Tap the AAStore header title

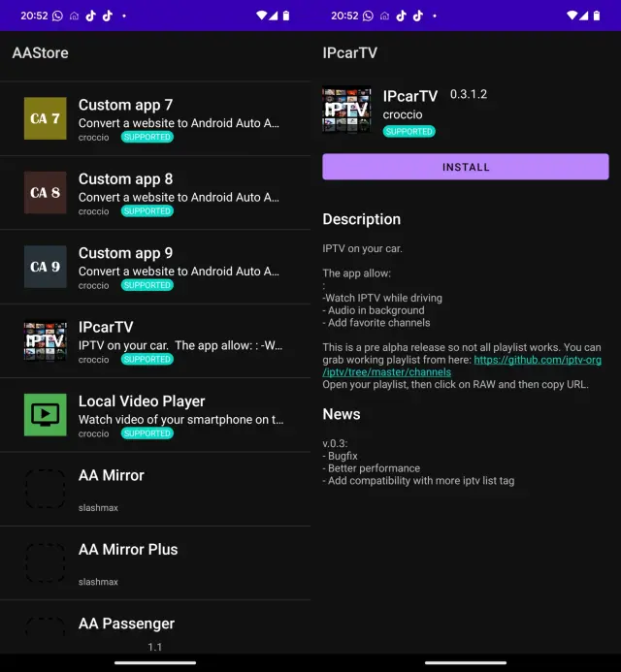point(41,52)
